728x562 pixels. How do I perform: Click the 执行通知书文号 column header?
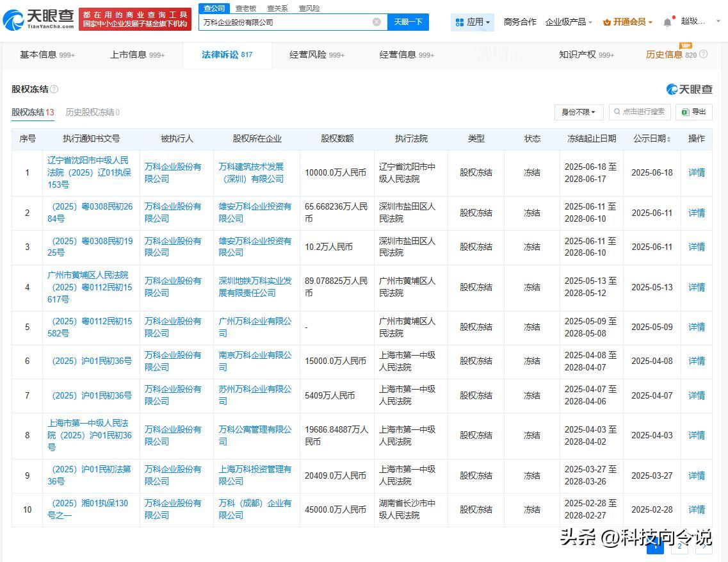(x=91, y=138)
